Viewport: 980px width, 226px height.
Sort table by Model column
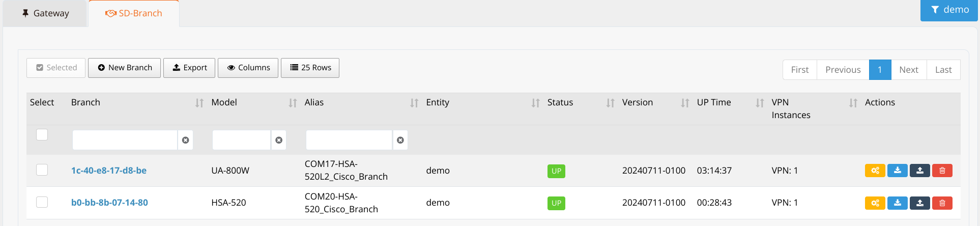click(x=293, y=103)
